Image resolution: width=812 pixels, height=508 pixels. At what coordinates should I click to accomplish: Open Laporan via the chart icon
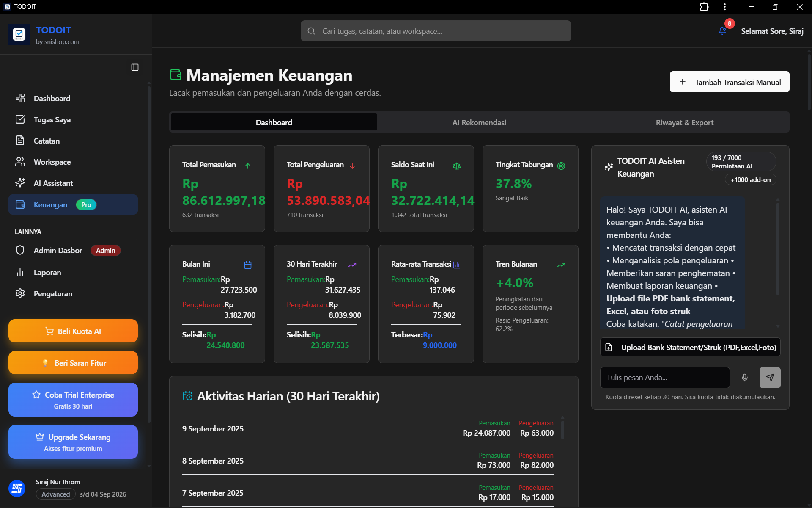20,272
